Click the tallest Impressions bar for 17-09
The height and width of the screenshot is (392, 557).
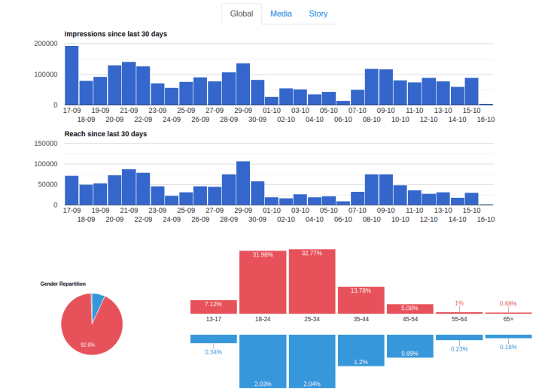pos(72,75)
